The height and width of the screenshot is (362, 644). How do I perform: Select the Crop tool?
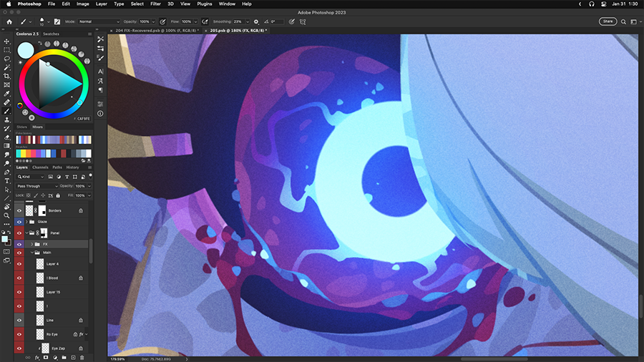pos(7,76)
